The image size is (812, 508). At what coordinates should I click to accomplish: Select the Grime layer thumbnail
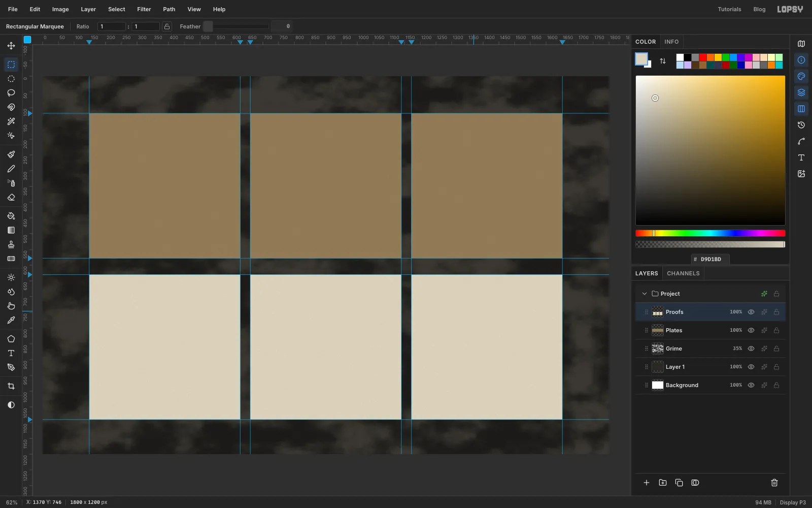click(x=658, y=348)
